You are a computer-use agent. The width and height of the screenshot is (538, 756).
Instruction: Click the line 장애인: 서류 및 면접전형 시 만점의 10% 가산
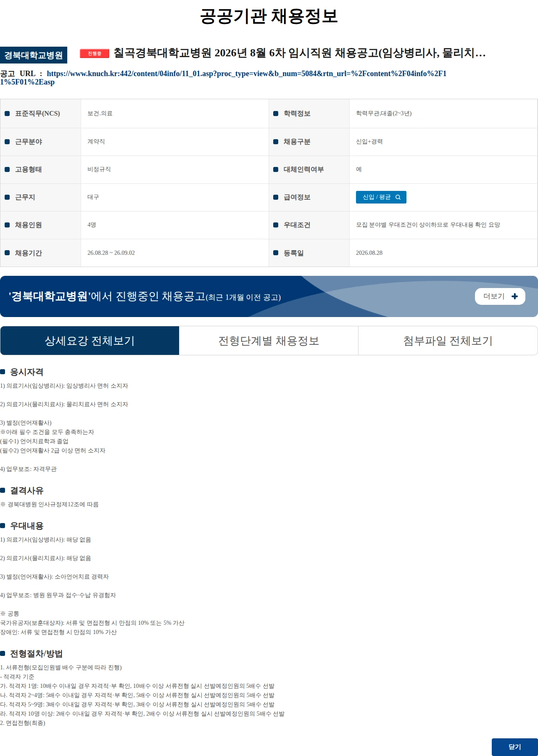point(58,632)
